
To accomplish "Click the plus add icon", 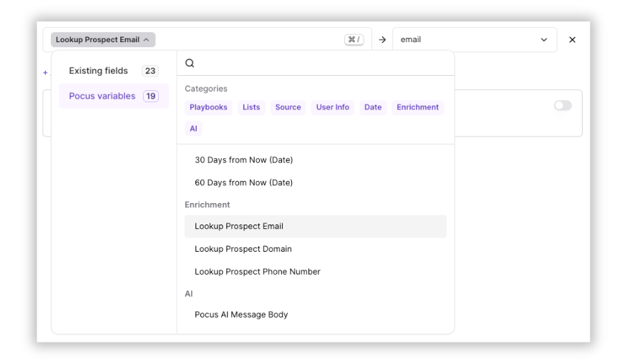I will pyautogui.click(x=45, y=72).
